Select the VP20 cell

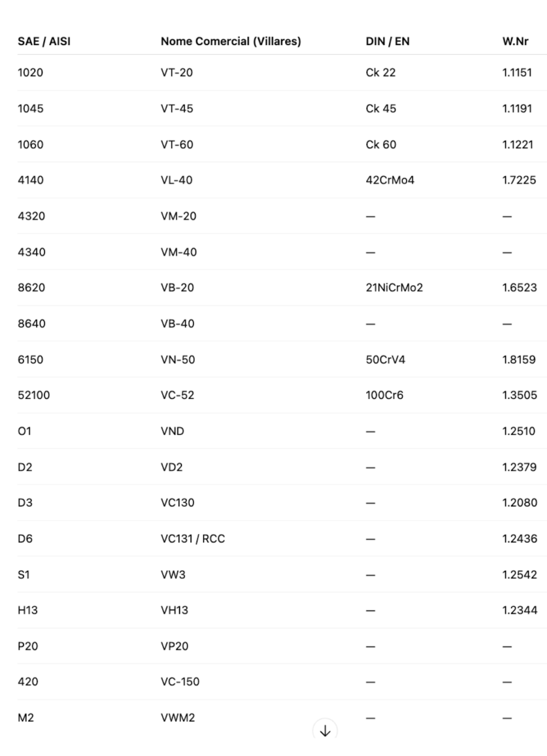tap(174, 646)
